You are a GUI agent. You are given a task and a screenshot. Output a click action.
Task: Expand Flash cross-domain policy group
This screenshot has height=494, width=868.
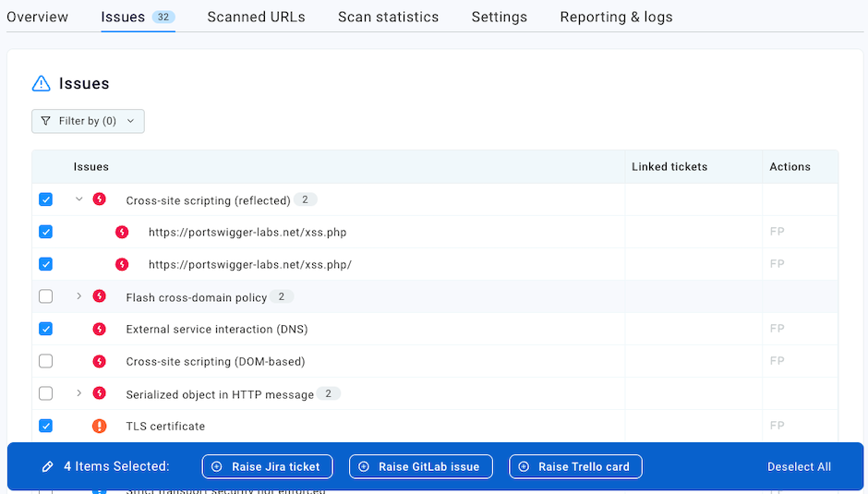point(78,296)
